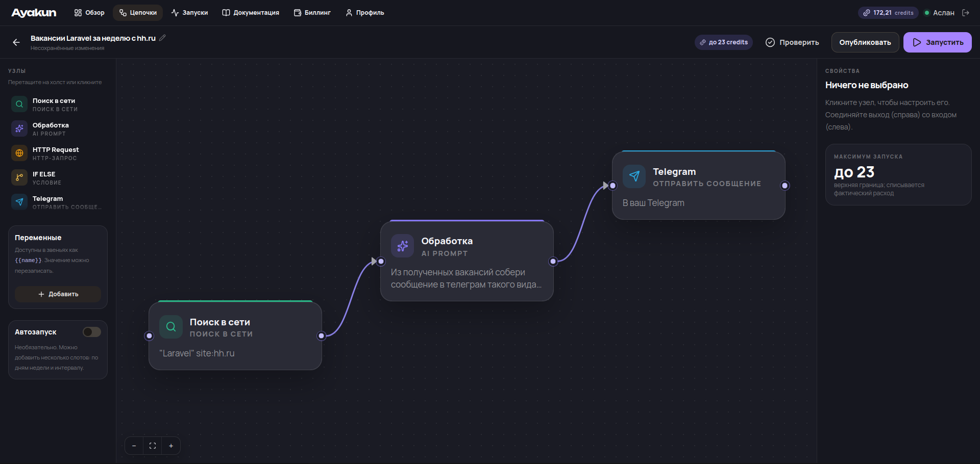Click the input port of the Поиск в сети canvas node
Viewport: 980px width, 464px height.
[x=149, y=336]
